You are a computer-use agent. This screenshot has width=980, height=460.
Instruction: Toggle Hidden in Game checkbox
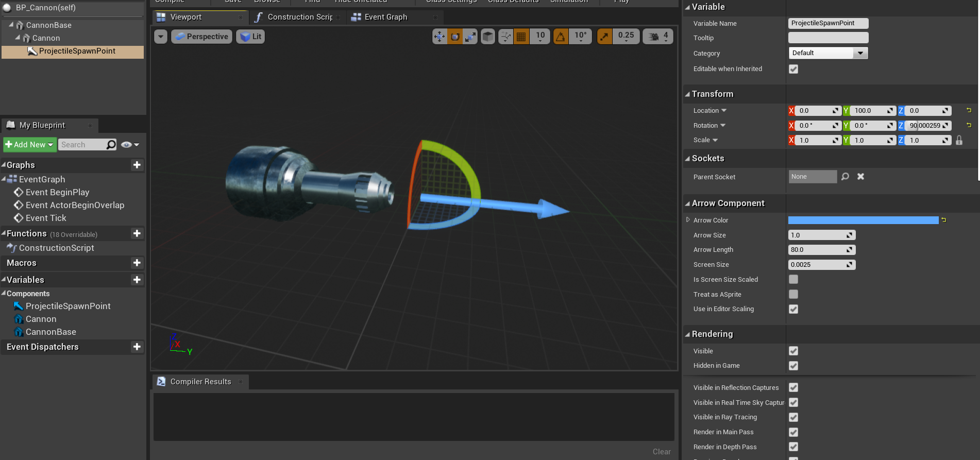793,366
